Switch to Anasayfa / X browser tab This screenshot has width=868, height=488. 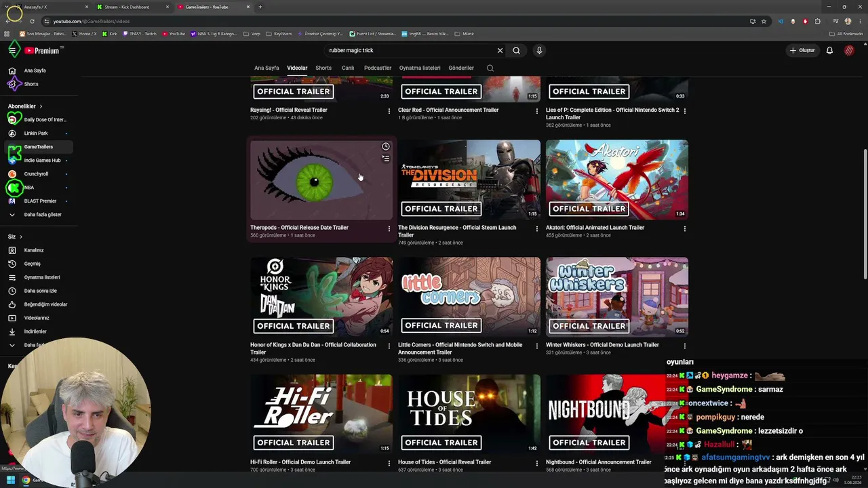point(52,7)
